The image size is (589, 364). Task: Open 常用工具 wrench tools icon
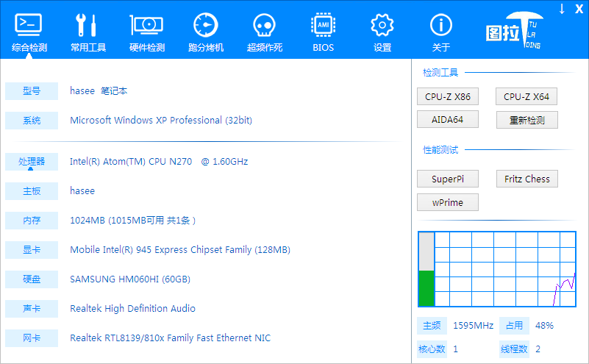point(88,25)
